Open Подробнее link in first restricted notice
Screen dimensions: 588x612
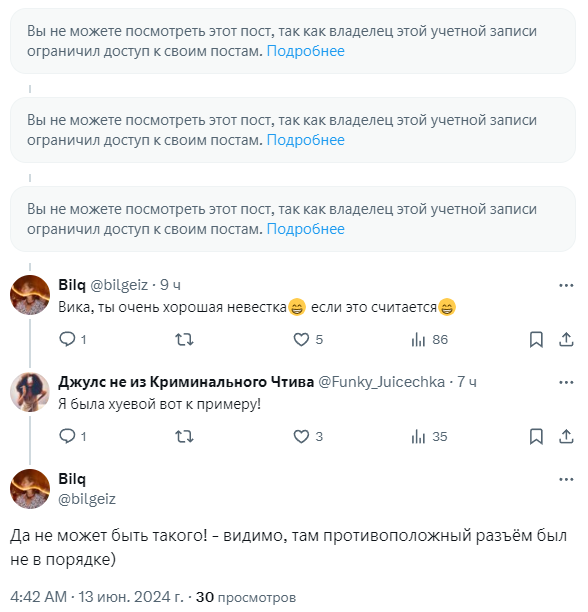[306, 51]
